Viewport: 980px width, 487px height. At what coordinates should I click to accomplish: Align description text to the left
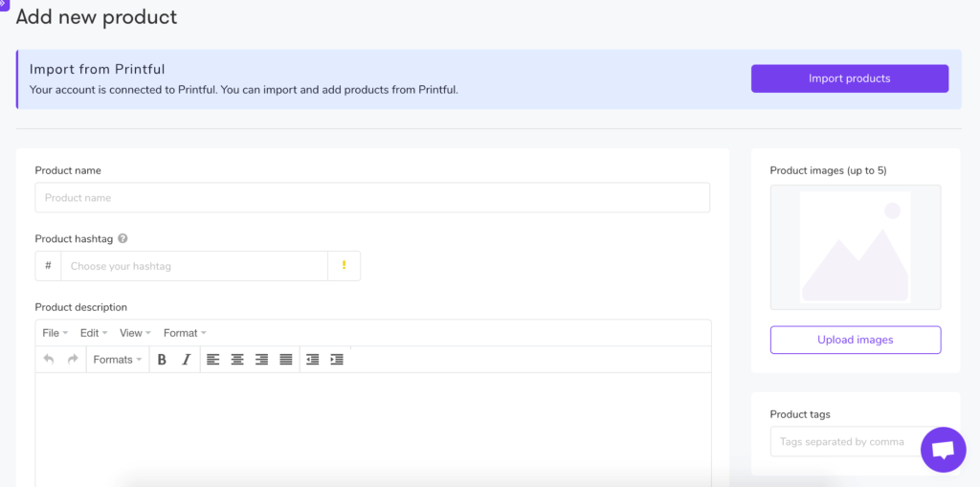click(212, 360)
